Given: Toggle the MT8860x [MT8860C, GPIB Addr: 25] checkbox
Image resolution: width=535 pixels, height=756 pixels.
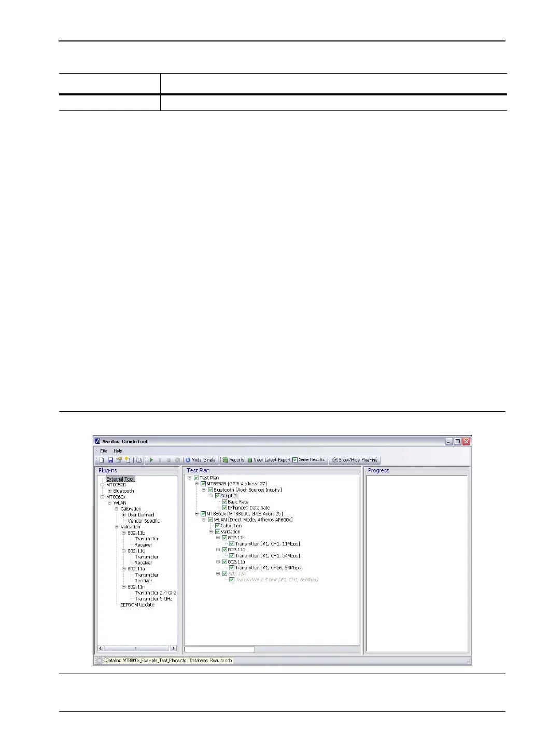Looking at the screenshot, I should 203,514.
